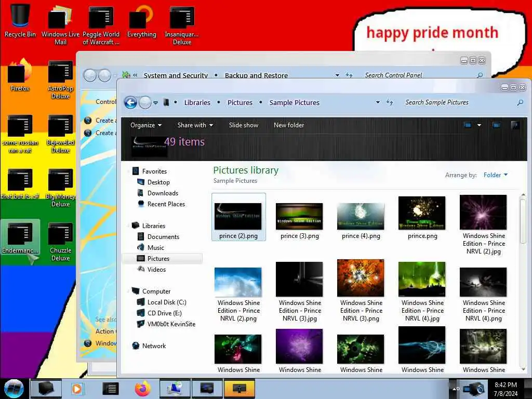Viewport: 532px width, 399px height.
Task: Select the prince (3).png thumbnail
Action: point(299,220)
